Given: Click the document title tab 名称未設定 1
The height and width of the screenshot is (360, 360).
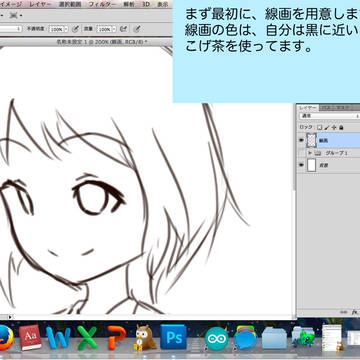Looking at the screenshot, I should click(102, 42).
